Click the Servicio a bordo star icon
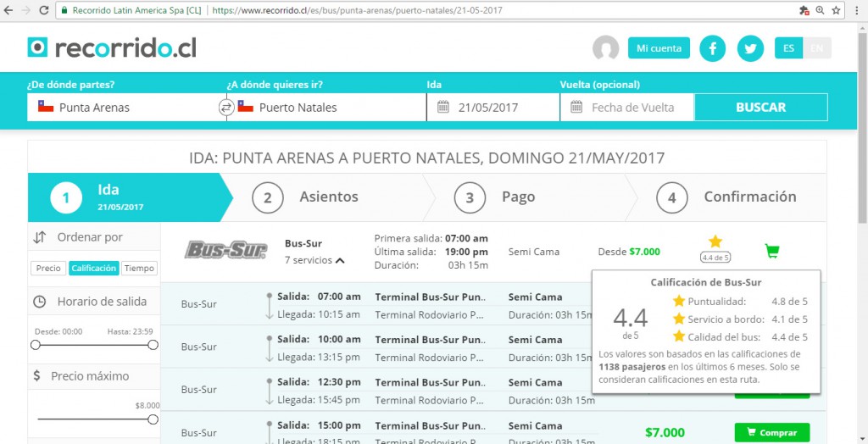 tap(679, 319)
